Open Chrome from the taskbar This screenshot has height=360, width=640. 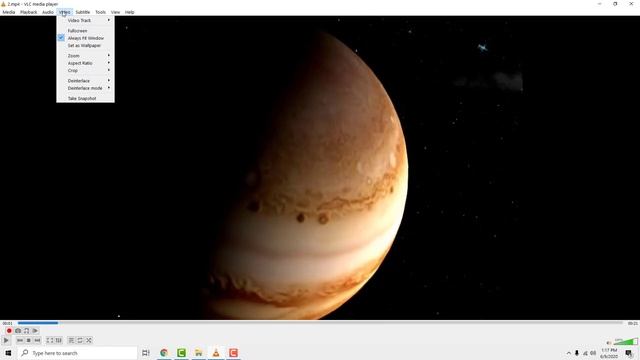pyautogui.click(x=164, y=353)
